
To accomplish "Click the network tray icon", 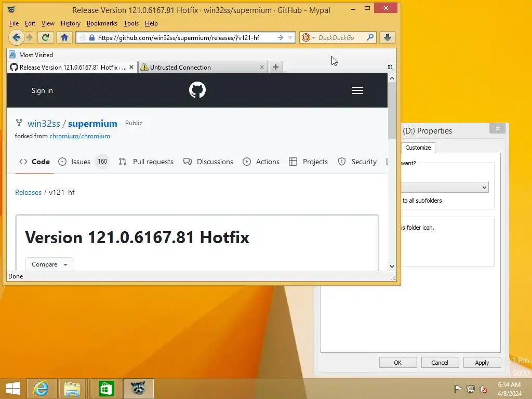I will (471, 389).
